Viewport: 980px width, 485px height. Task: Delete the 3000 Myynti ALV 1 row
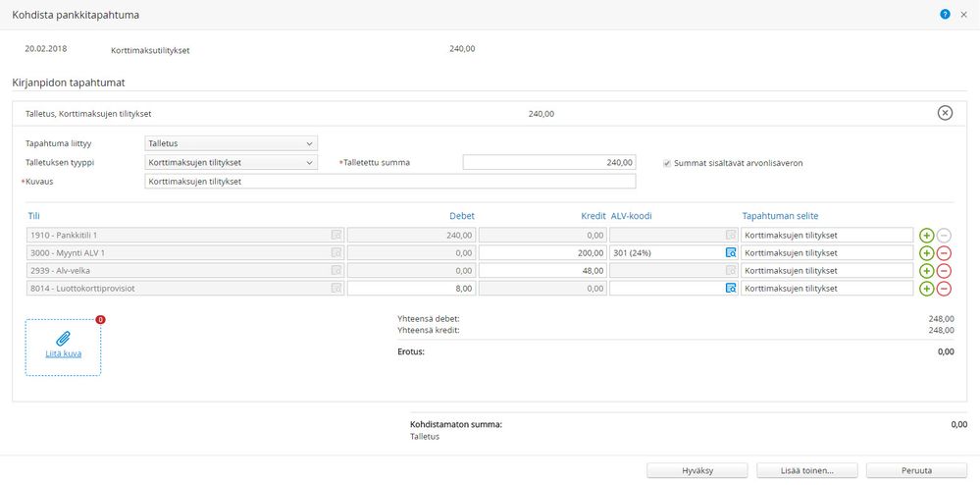[945, 253]
